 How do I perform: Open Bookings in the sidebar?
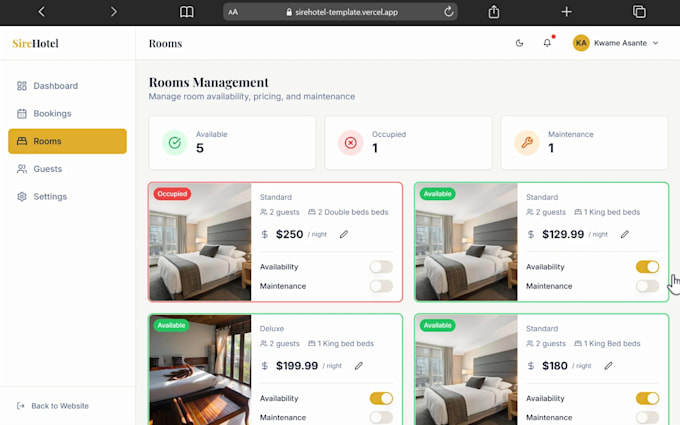(67, 114)
